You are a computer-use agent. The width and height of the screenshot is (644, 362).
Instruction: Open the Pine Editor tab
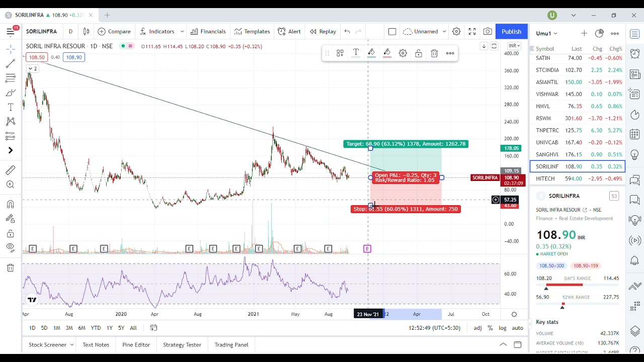(x=136, y=344)
